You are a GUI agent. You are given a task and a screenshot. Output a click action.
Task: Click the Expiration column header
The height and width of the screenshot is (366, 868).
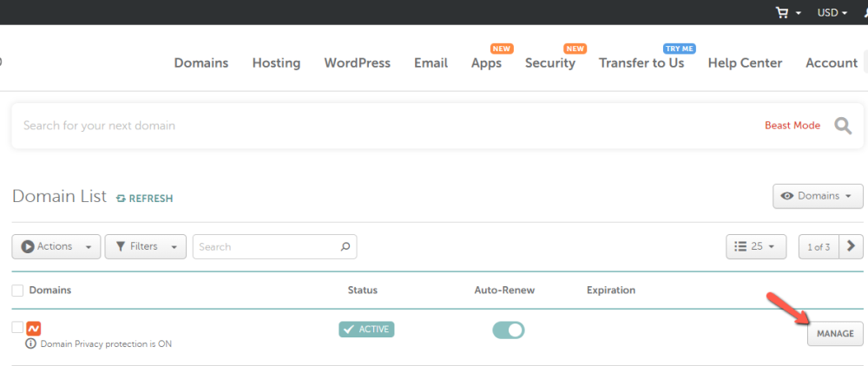611,291
